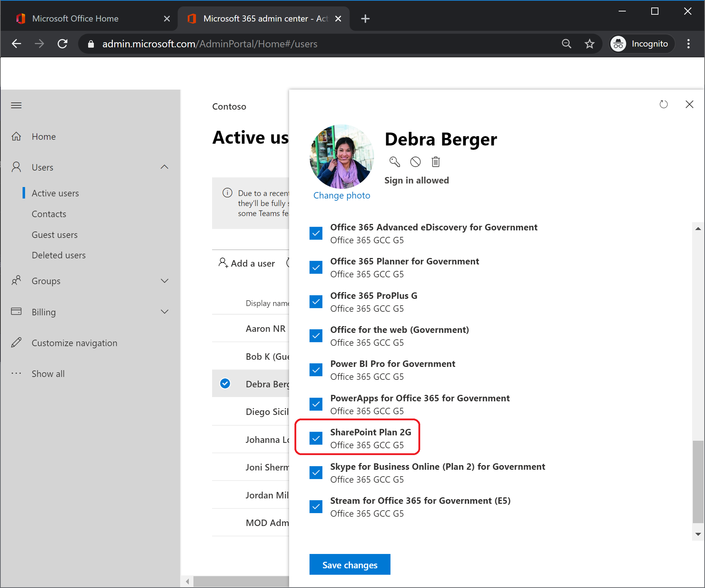The width and height of the screenshot is (705, 588).
Task: Expand the Billing section
Action: (164, 311)
